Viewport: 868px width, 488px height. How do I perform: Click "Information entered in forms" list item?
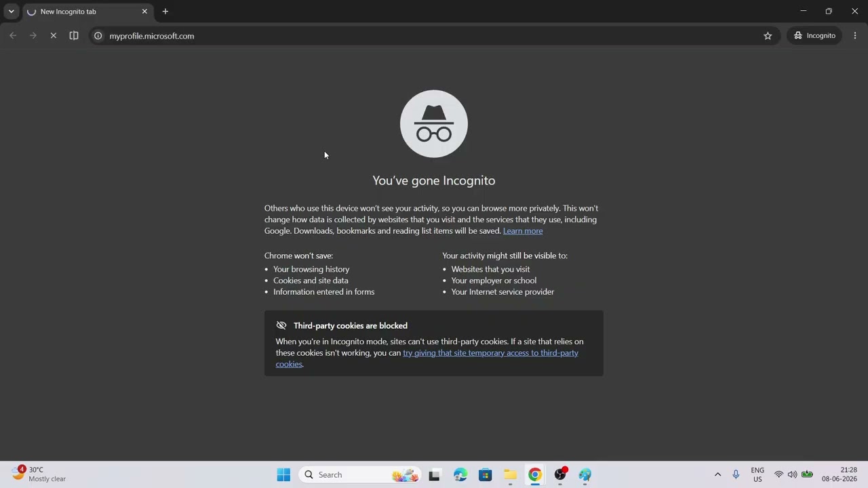[323, 292]
